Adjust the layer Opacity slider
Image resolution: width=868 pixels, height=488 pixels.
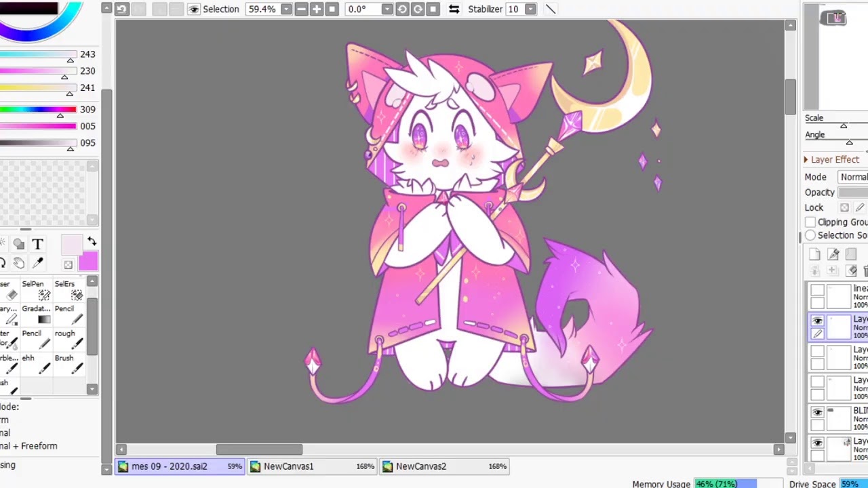pyautogui.click(x=853, y=192)
